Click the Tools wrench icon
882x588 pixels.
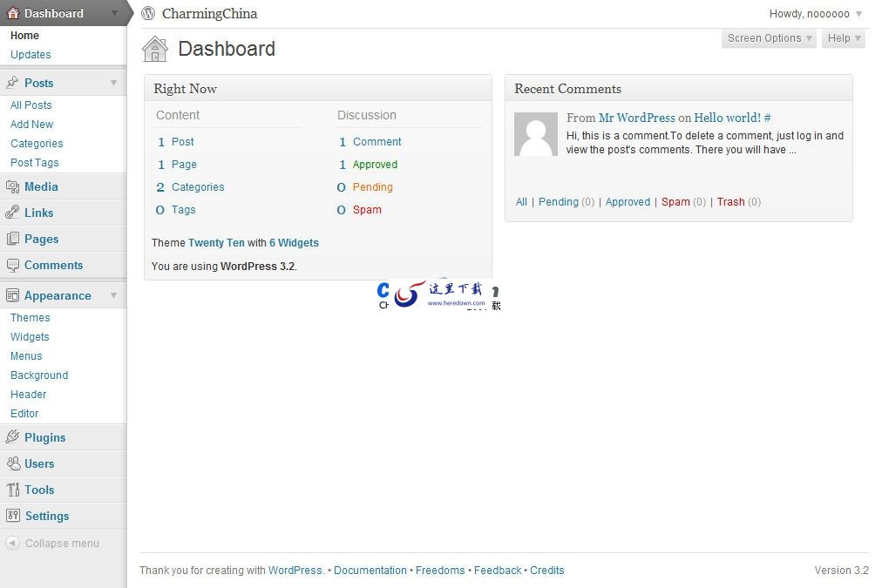point(12,490)
